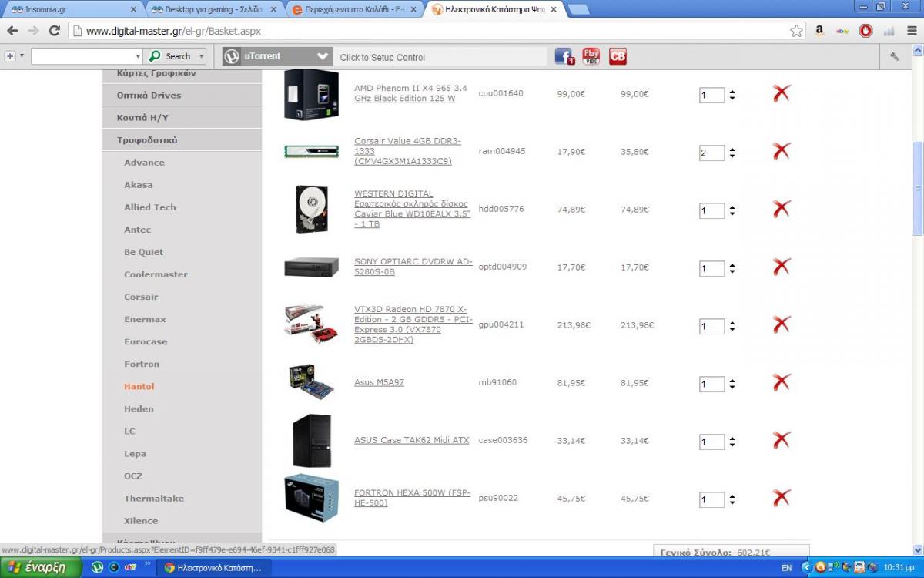924x578 pixels.
Task: Select Hantol brand in sidebar
Action: [139, 387]
